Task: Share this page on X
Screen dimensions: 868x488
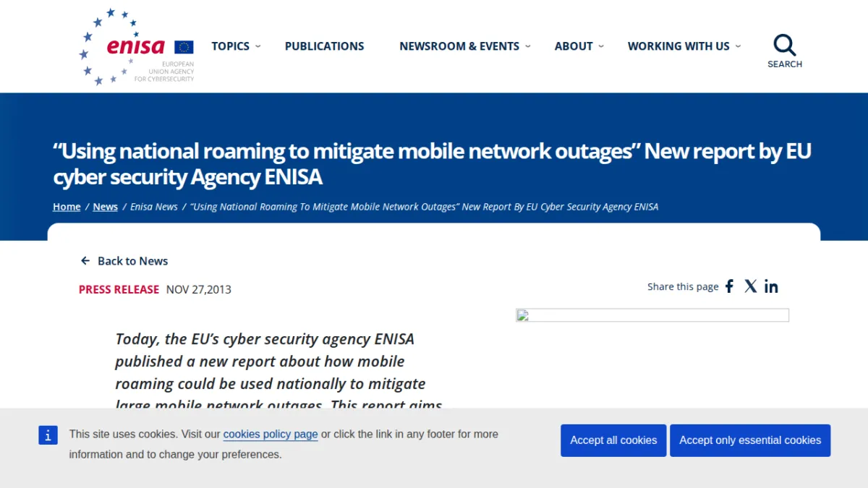Action: tap(751, 286)
